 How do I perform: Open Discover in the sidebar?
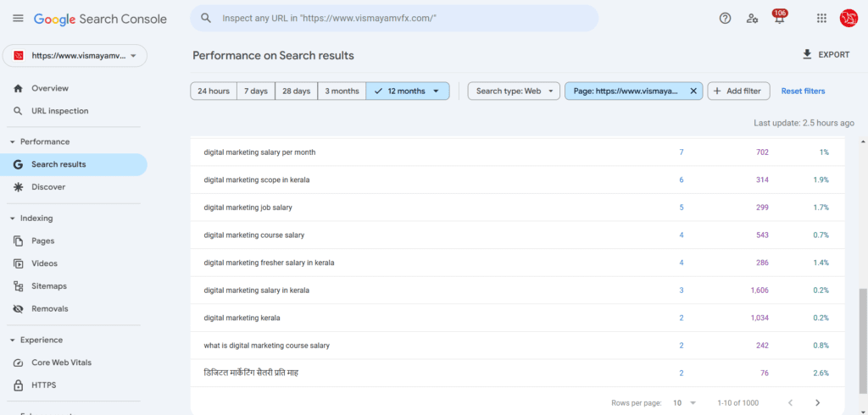(74, 187)
